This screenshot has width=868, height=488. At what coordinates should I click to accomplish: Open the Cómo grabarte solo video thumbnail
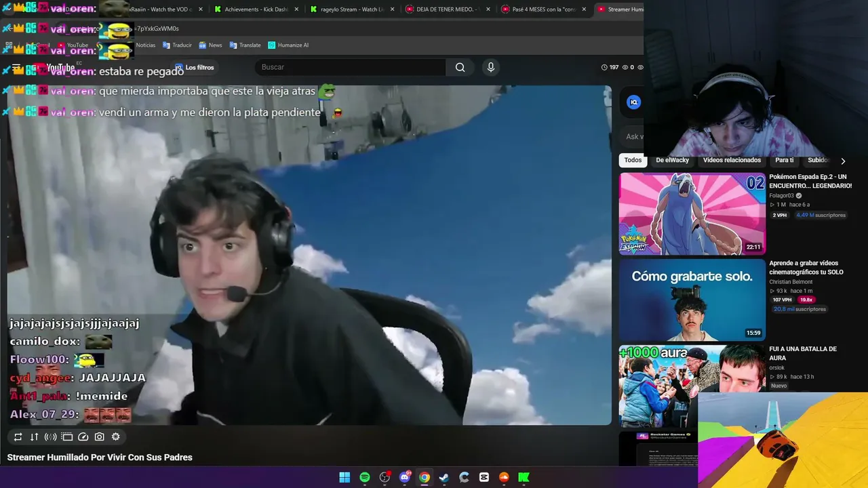(x=692, y=300)
